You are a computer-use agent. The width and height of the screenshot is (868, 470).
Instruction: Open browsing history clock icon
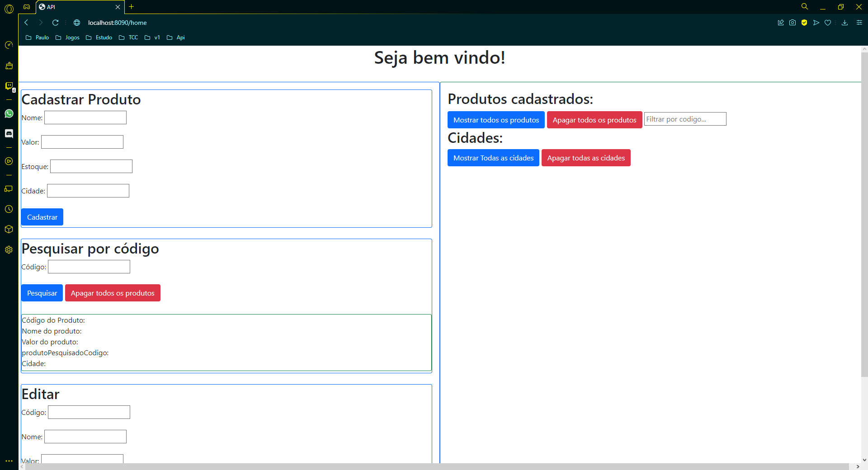pyautogui.click(x=9, y=209)
